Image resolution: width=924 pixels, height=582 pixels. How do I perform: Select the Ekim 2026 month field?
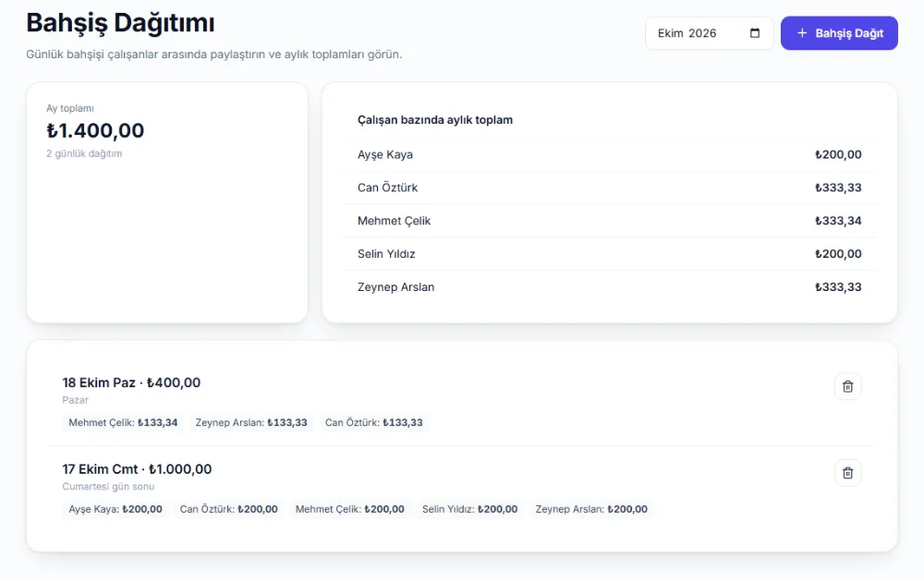(x=709, y=33)
